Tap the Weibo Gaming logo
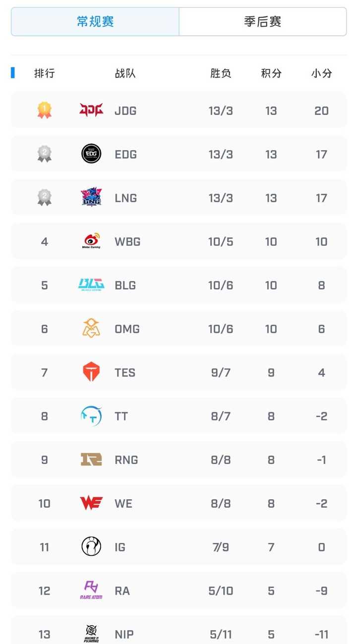The width and height of the screenshot is (357, 644). coord(91,241)
